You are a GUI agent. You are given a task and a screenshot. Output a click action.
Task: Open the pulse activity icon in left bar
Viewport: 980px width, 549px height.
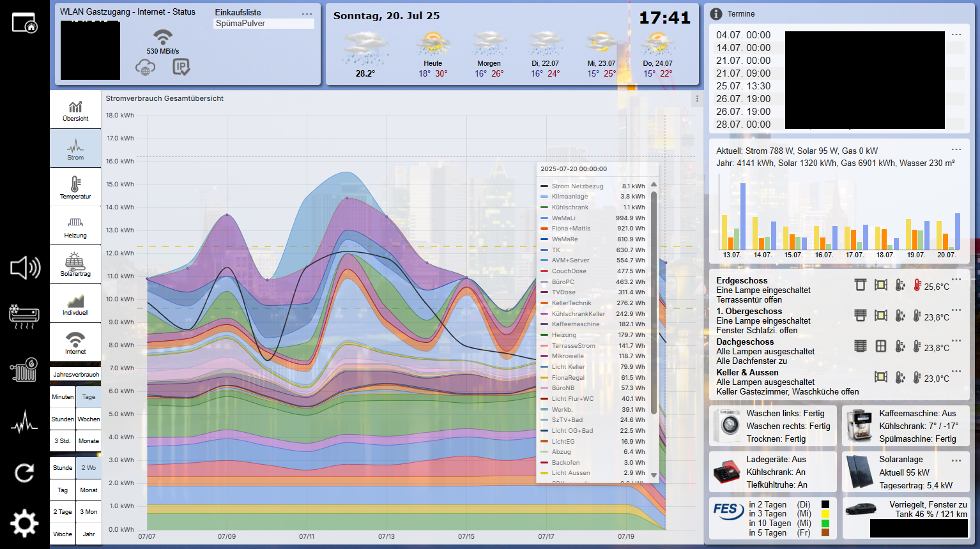24,422
